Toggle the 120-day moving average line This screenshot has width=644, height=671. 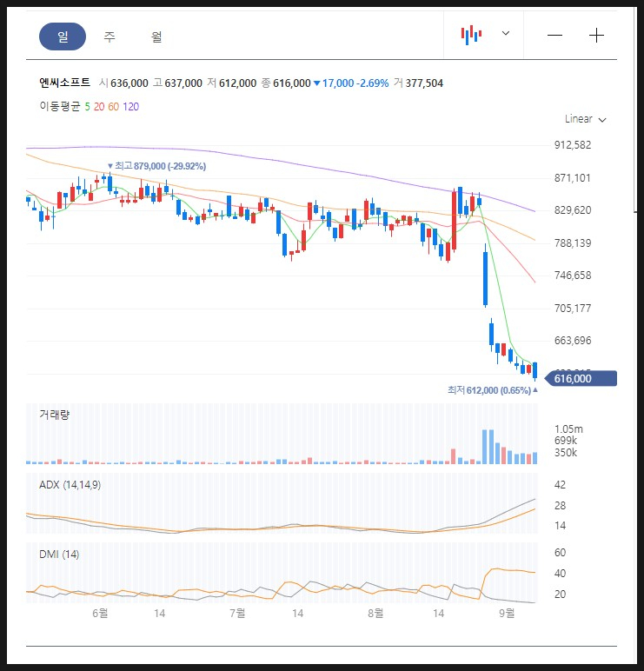131,107
